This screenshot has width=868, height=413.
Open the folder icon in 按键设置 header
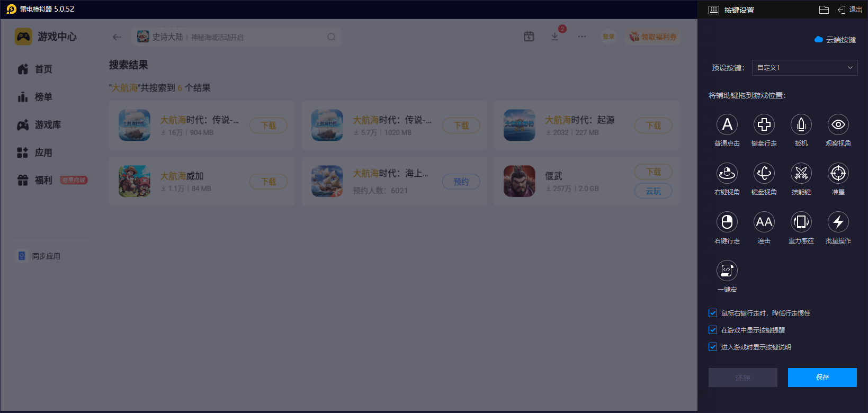(x=824, y=10)
